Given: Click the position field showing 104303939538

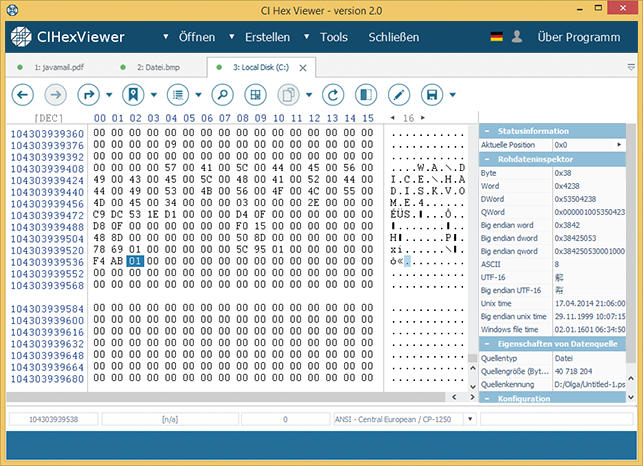Looking at the screenshot, I should 53,419.
